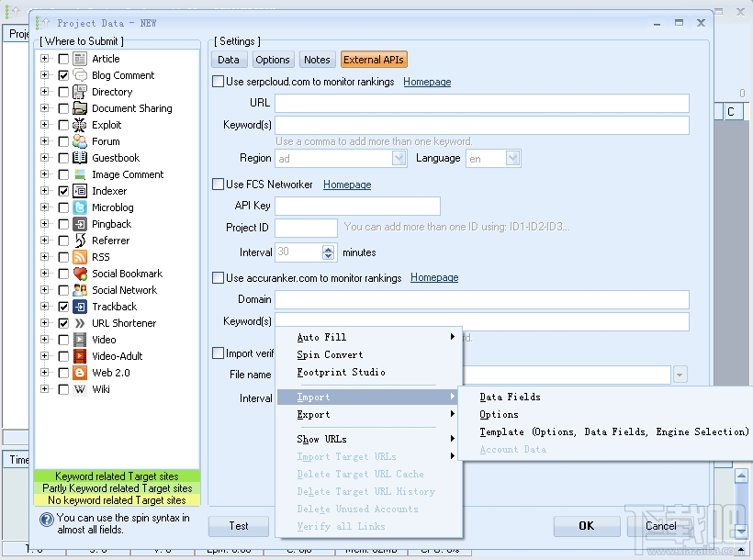753x560 pixels.
Task: Click the Wiki engine icon
Action: point(78,388)
